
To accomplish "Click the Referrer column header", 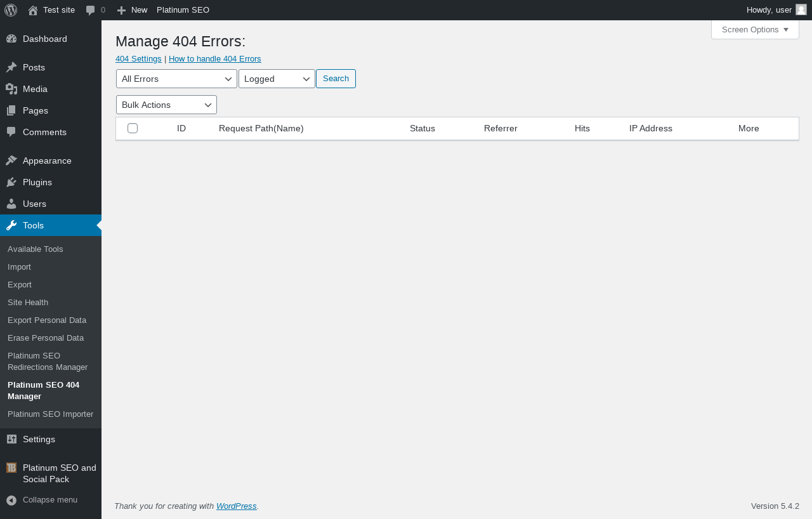I will point(501,128).
